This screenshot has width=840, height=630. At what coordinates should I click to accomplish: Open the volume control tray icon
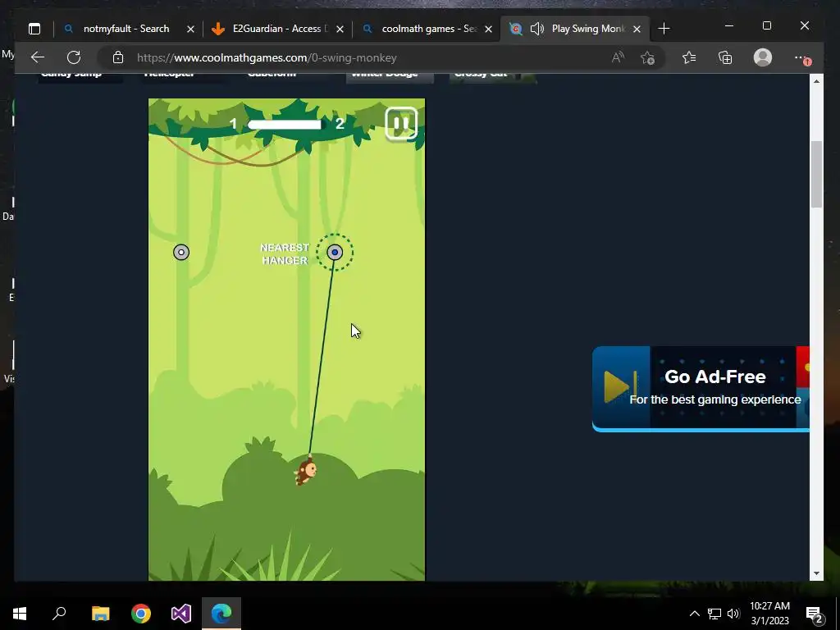coord(733,614)
